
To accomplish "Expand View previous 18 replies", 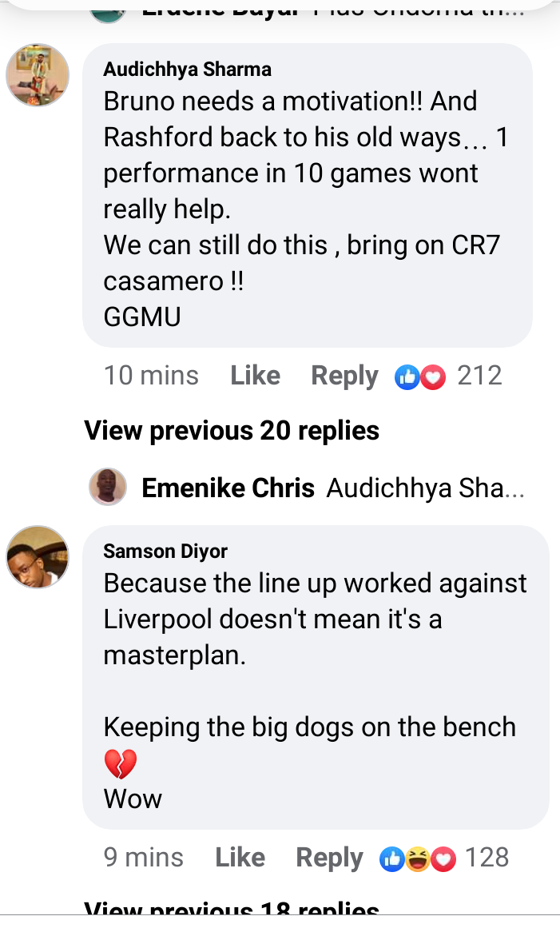I will click(x=232, y=909).
